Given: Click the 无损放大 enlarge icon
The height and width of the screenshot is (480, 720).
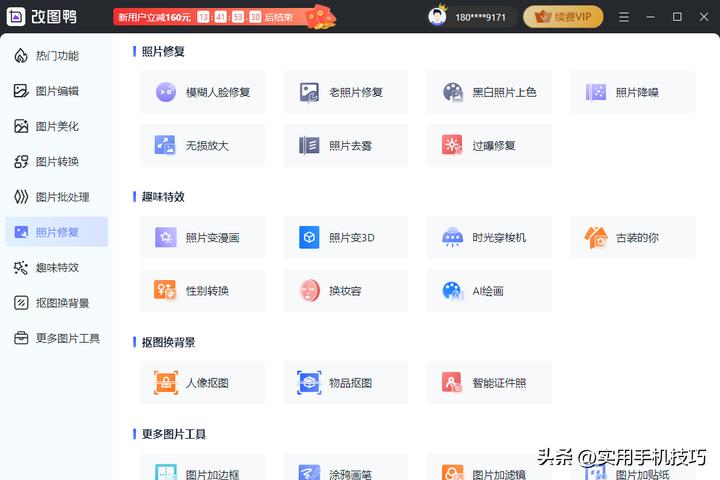Looking at the screenshot, I should pos(165,145).
